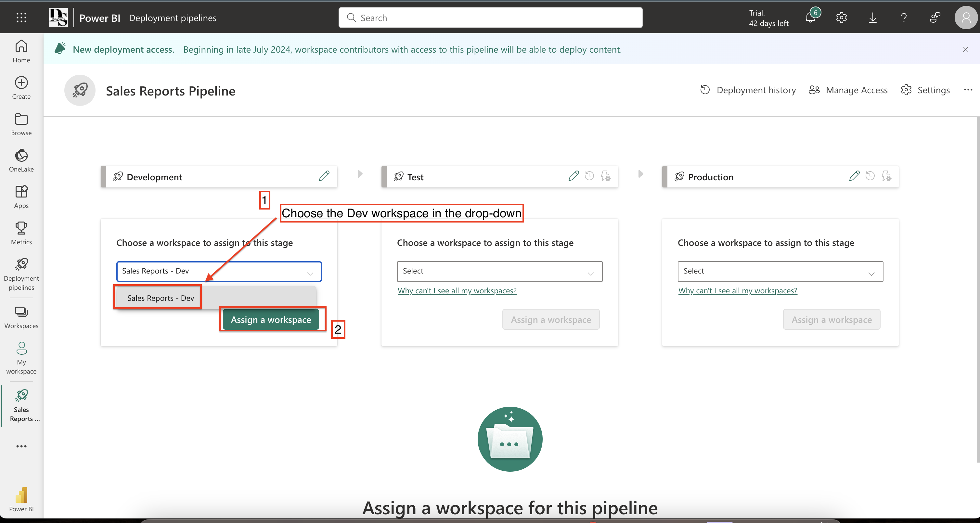Image resolution: width=980 pixels, height=523 pixels.
Task: Open the pipeline more options ellipsis
Action: tap(968, 90)
